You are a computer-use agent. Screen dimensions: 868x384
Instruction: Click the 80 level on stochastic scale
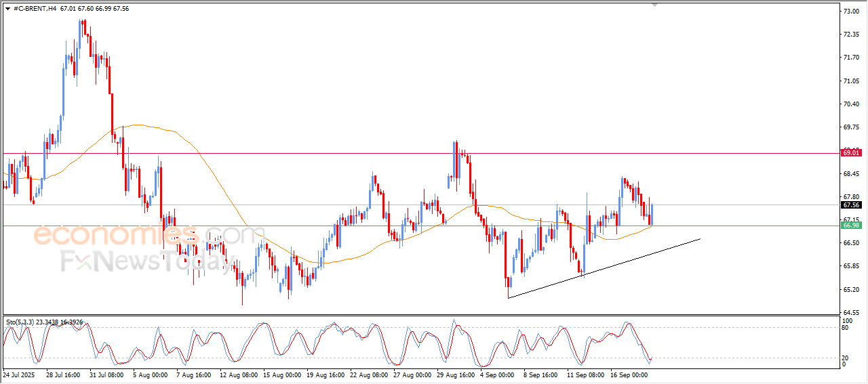[846, 328]
